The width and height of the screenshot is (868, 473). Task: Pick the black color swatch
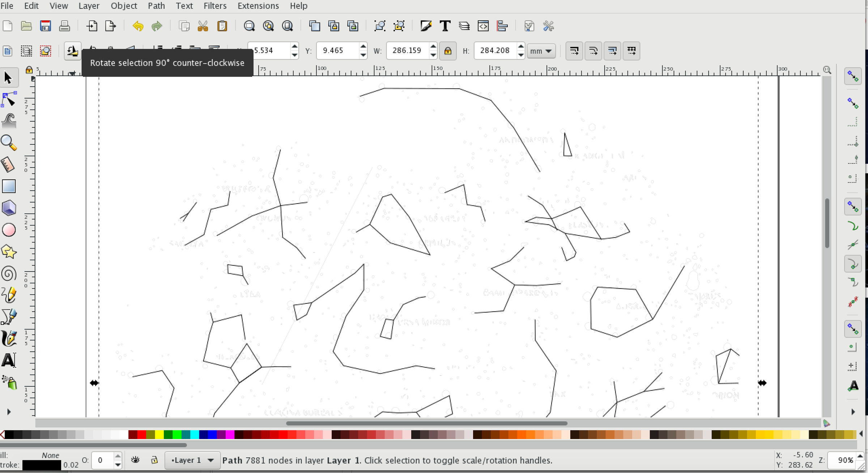point(9,434)
